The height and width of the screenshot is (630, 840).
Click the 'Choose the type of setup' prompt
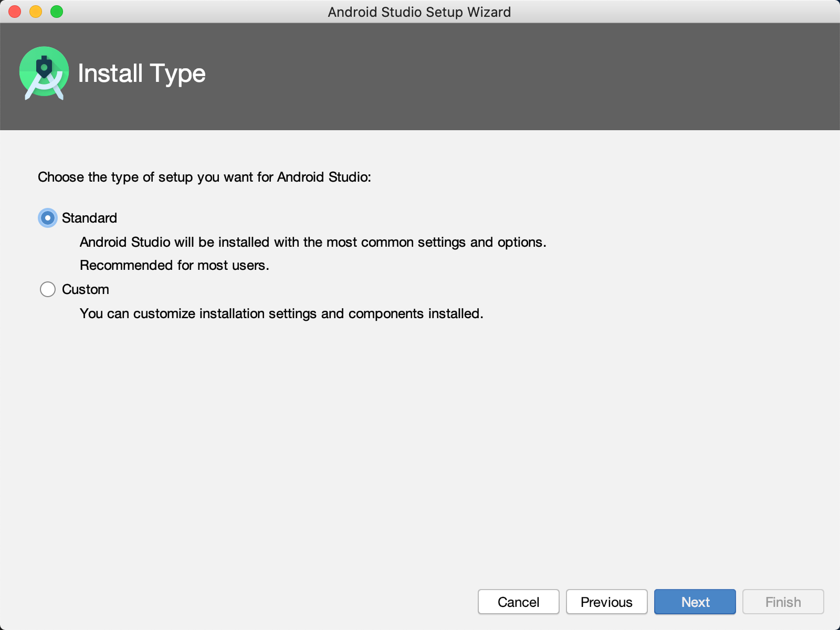(x=204, y=177)
